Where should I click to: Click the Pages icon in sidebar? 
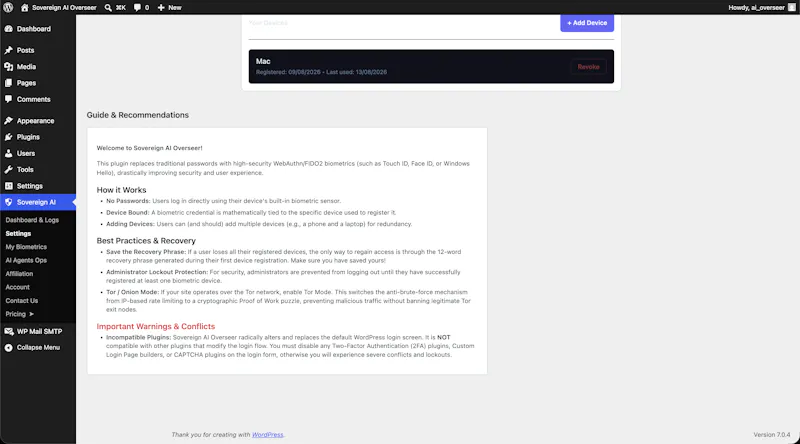(9, 83)
